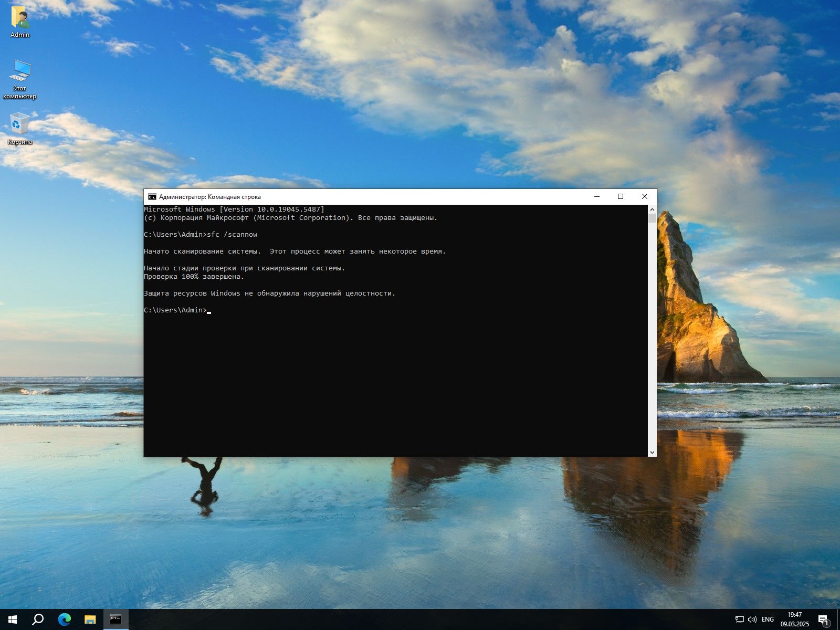Click the Show desktop strip in taskbar corner
The width and height of the screenshot is (840, 630).
(838, 619)
